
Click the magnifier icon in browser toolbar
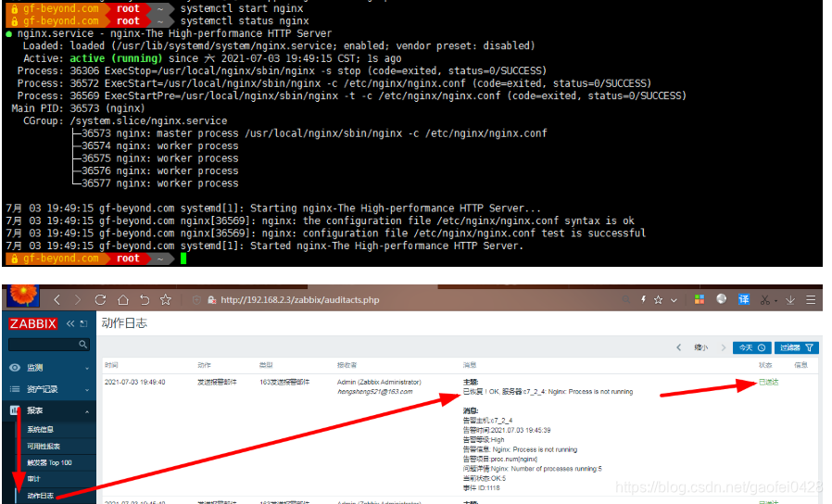point(626,300)
